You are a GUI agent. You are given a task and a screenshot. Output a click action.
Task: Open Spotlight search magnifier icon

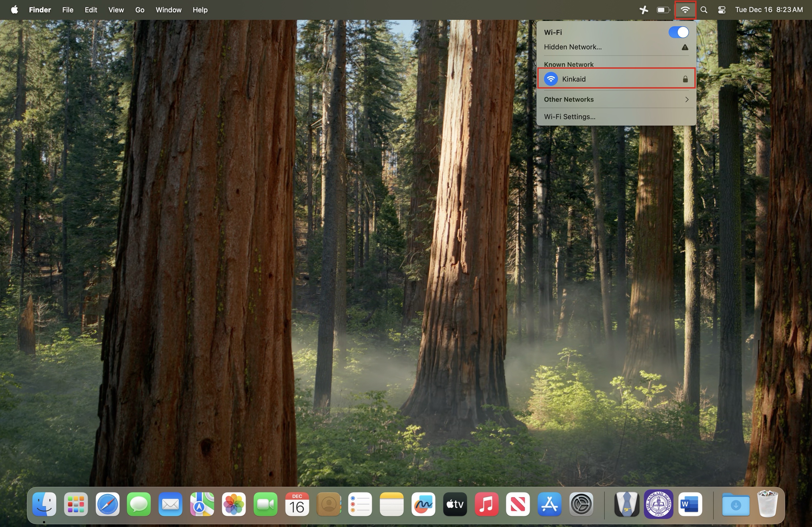[x=704, y=10]
